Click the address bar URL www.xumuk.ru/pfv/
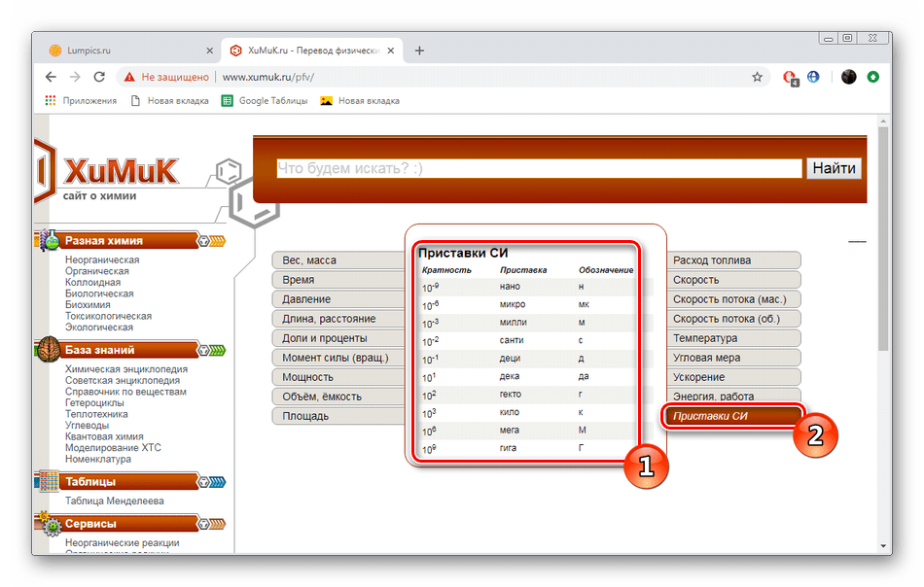The height and width of the screenshot is (587, 924). (268, 77)
